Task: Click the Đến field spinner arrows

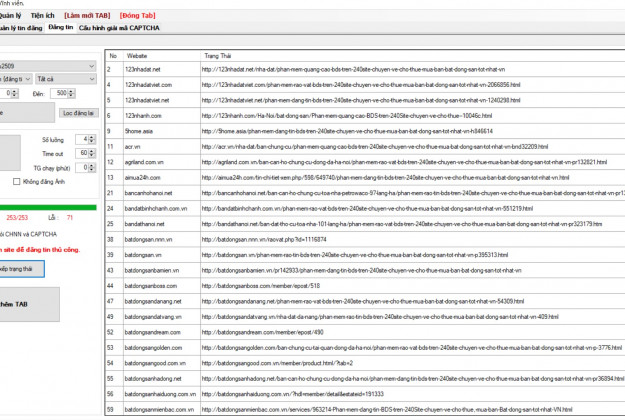Action: click(x=71, y=93)
